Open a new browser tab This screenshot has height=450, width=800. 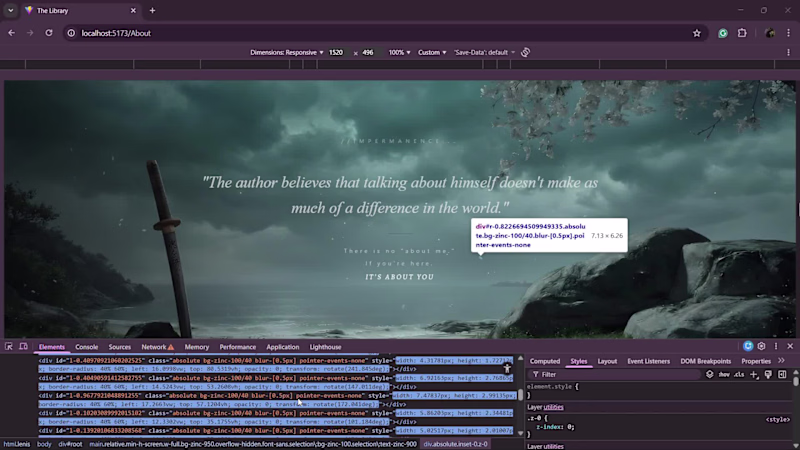pyautogui.click(x=152, y=10)
